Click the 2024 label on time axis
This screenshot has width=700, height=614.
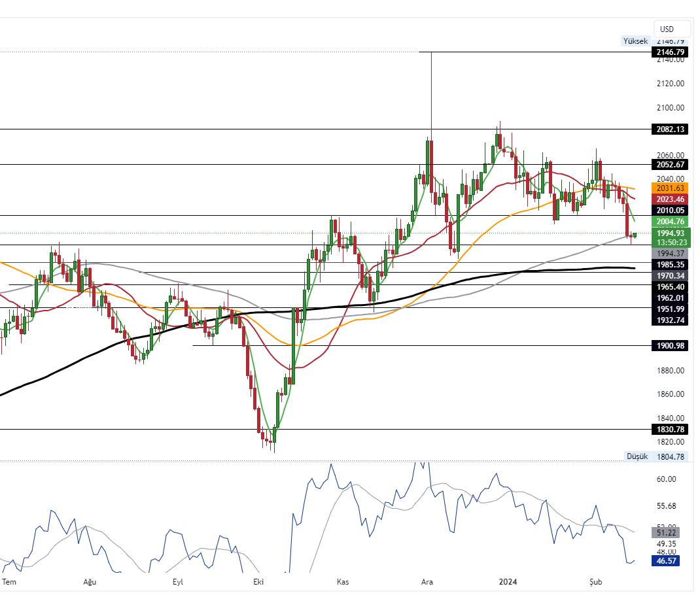pos(509,581)
